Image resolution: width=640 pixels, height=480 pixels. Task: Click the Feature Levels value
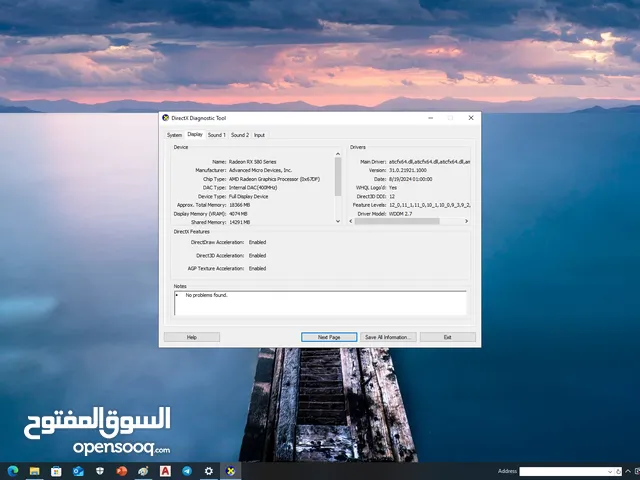[429, 205]
